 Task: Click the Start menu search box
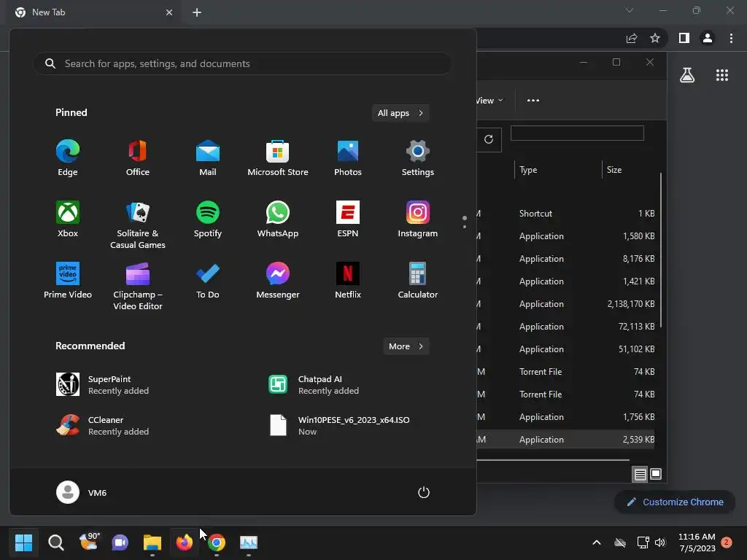(242, 63)
